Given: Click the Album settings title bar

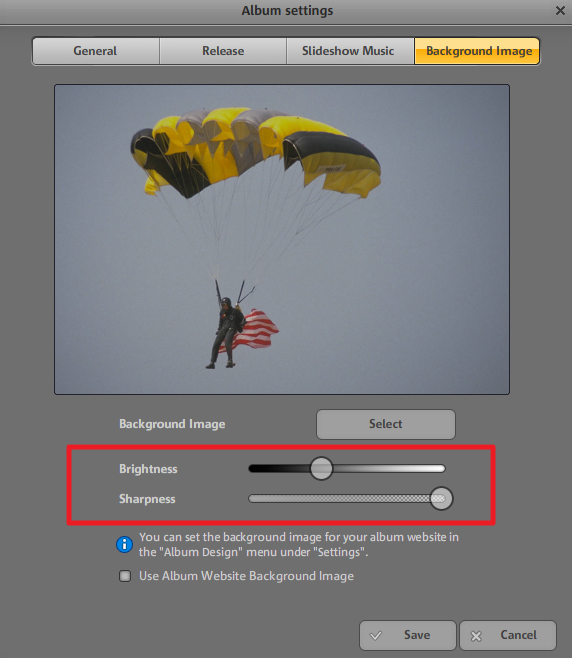Looking at the screenshot, I should click(287, 10).
